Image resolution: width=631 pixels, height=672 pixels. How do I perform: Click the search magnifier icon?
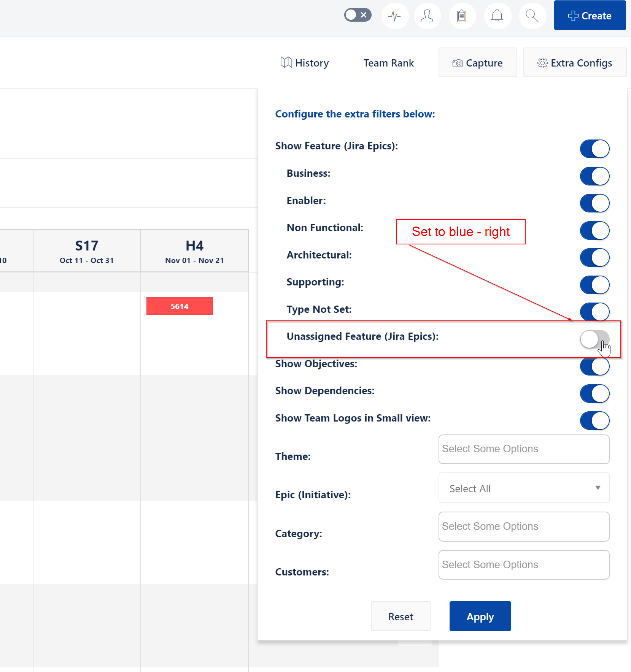[532, 16]
